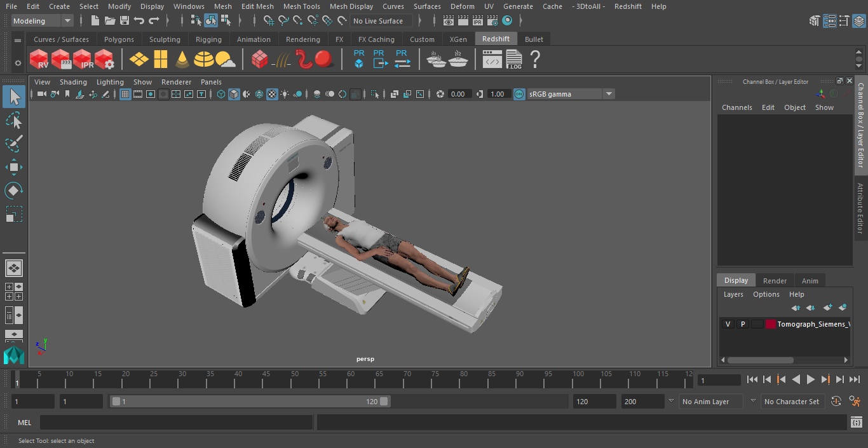This screenshot has height=448, width=868.
Task: Click the Redshift log file icon
Action: click(514, 60)
